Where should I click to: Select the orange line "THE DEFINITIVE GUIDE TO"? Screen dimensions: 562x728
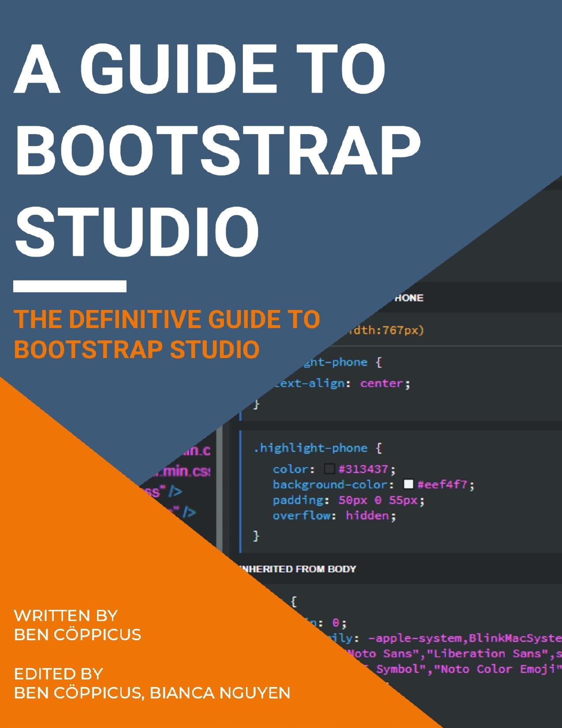[x=167, y=319]
